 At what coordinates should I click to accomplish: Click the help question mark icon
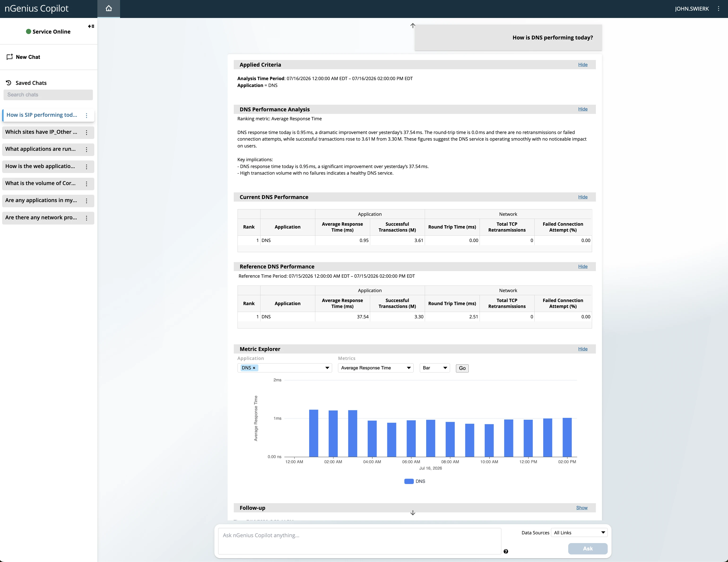click(506, 551)
